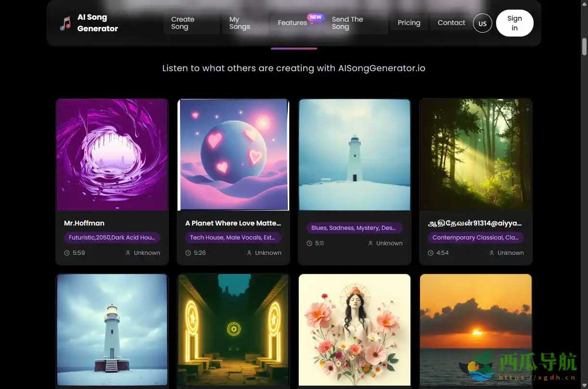
Task: Click the clock icon on Mr.Hoffman card
Action: pyautogui.click(x=67, y=253)
